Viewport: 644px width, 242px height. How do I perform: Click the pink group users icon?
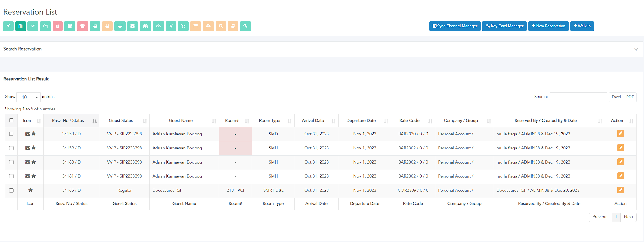[82, 26]
